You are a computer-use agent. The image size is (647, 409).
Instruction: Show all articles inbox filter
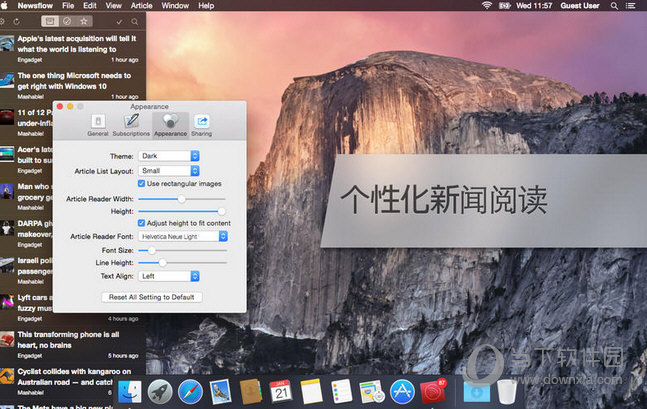50,21
